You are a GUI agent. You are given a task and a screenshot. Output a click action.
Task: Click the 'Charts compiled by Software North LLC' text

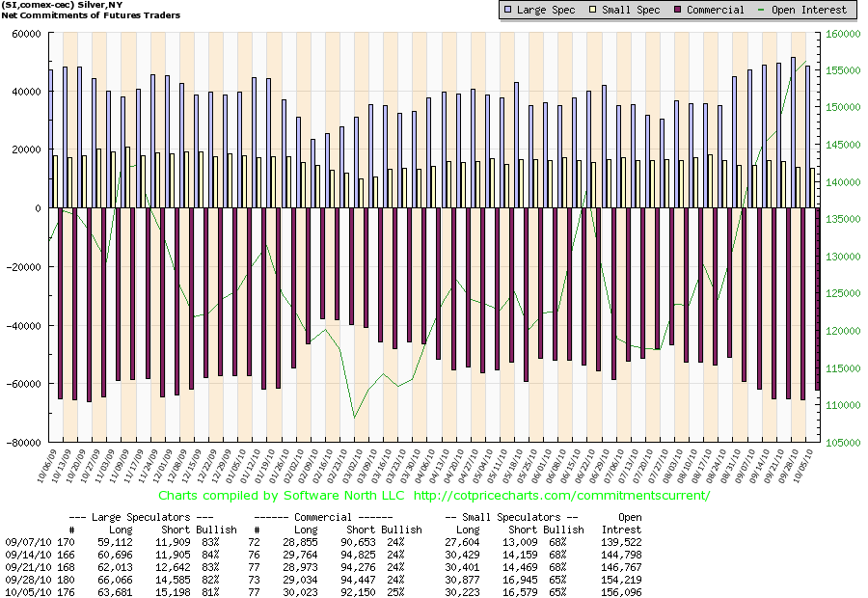283,495
